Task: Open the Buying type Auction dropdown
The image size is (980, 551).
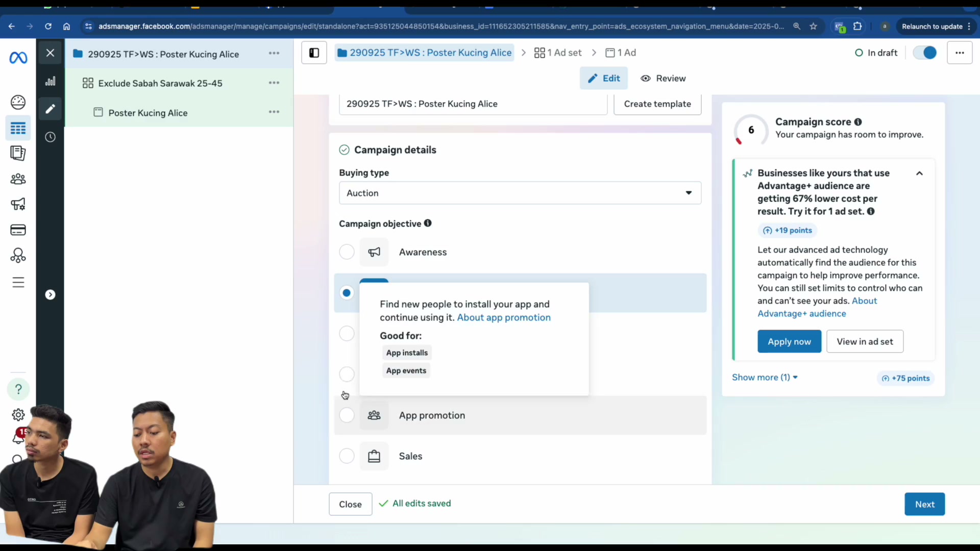Action: 520,193
